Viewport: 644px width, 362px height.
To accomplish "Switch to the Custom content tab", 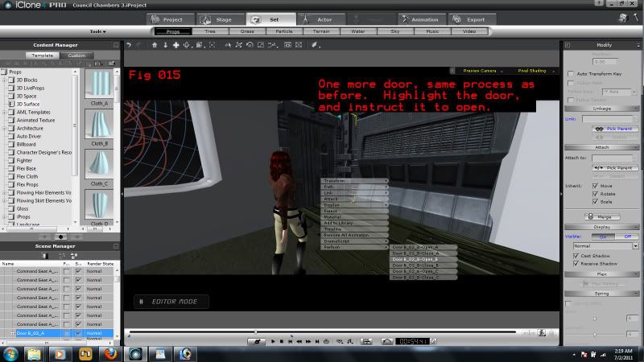I will point(76,55).
